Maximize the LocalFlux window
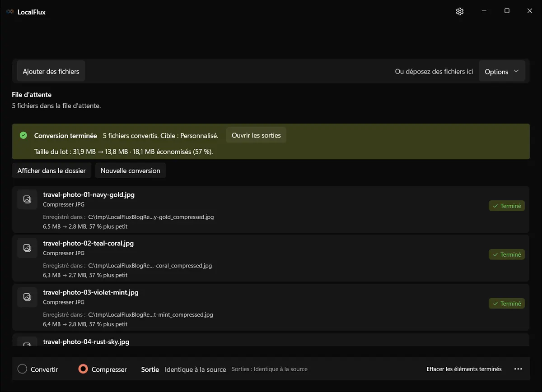Screen dimensions: 542x392 click(507, 11)
